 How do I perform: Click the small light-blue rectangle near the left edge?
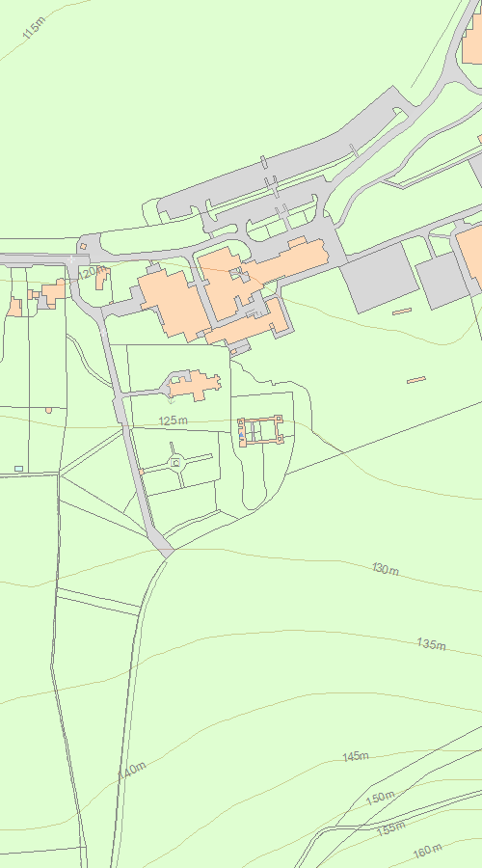[19, 469]
